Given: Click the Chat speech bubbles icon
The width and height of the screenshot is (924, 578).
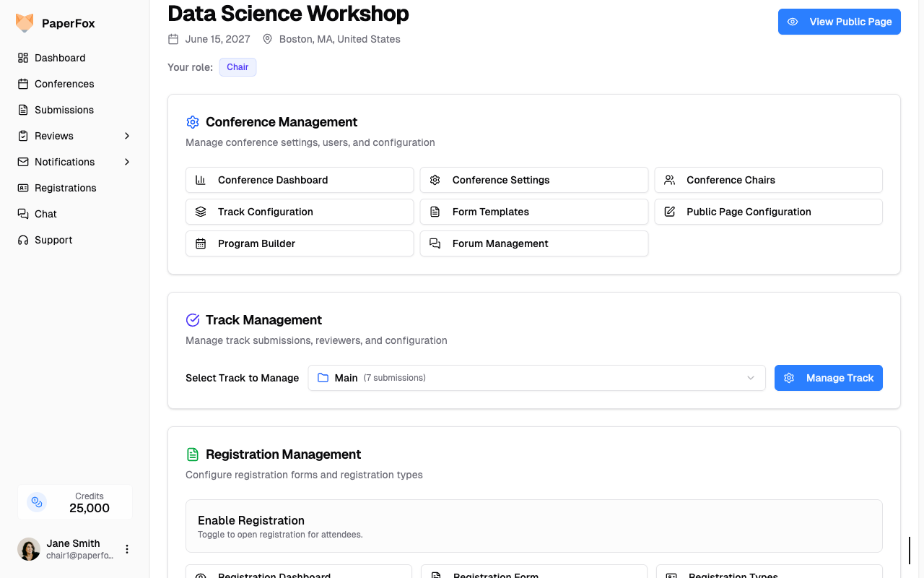Looking at the screenshot, I should [23, 214].
